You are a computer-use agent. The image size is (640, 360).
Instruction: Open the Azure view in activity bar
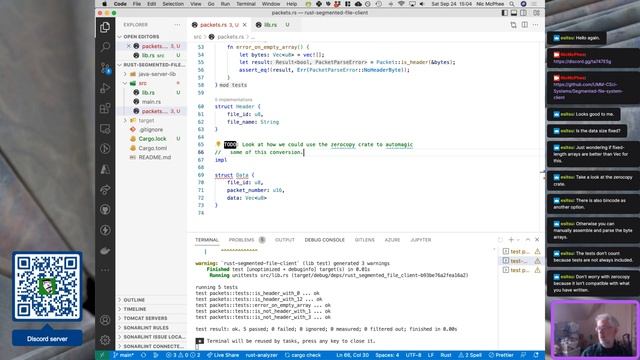pos(105,169)
